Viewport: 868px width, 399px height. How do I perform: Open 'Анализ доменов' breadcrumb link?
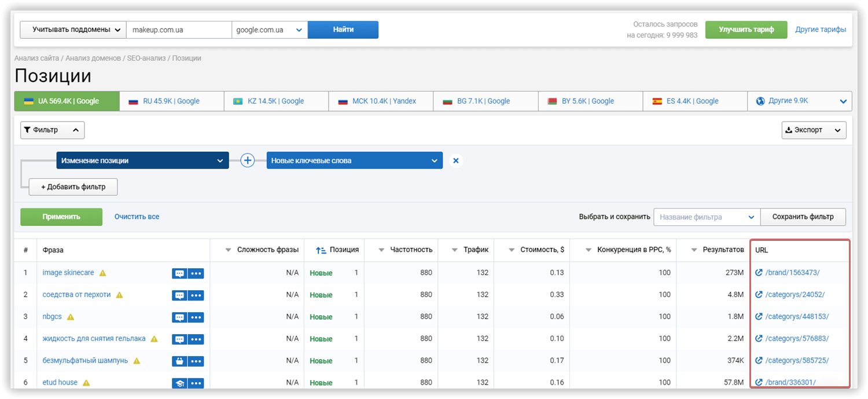pyautogui.click(x=93, y=58)
